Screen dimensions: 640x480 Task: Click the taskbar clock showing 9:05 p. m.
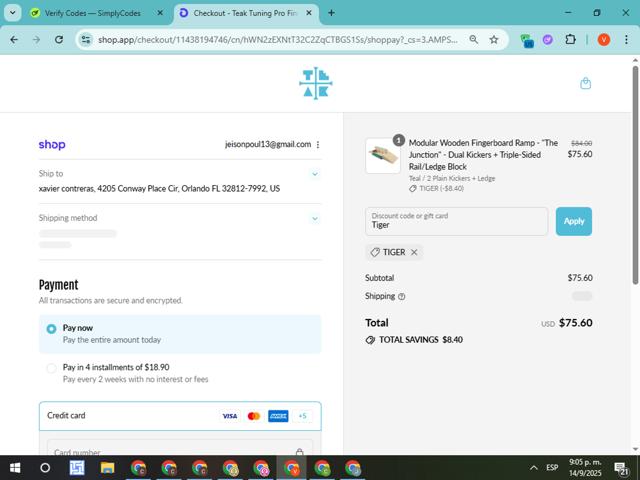[585, 468]
